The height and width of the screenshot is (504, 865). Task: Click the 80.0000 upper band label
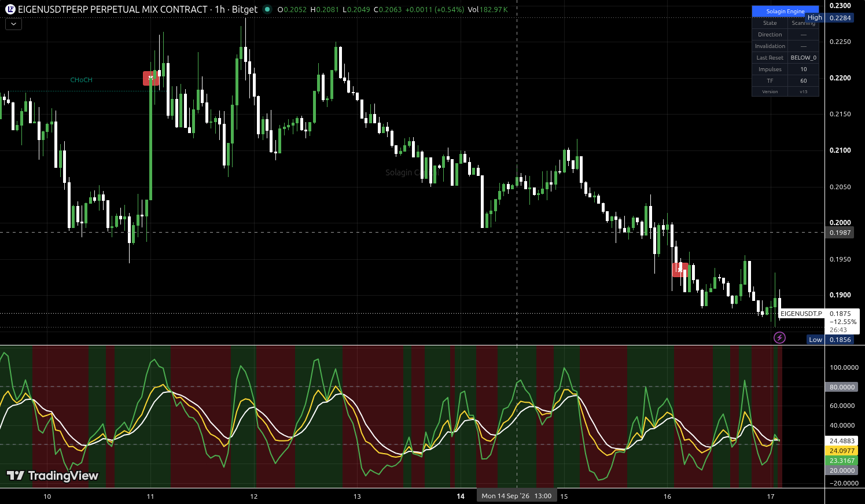842,387
